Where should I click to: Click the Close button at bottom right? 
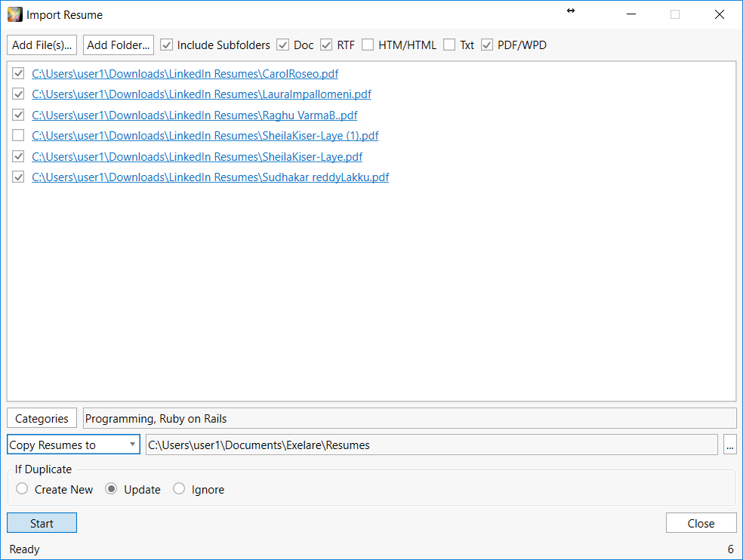701,523
